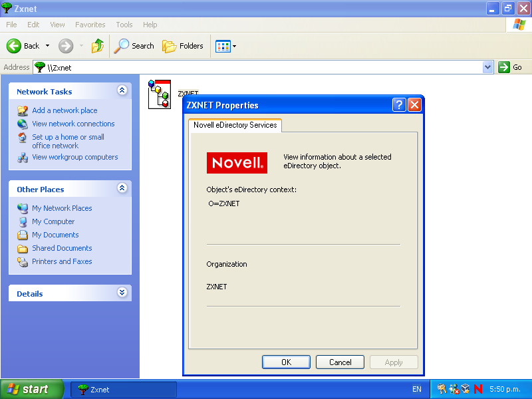Click Cancel in ZXNET Properties
This screenshot has width=532, height=399.
(x=340, y=362)
